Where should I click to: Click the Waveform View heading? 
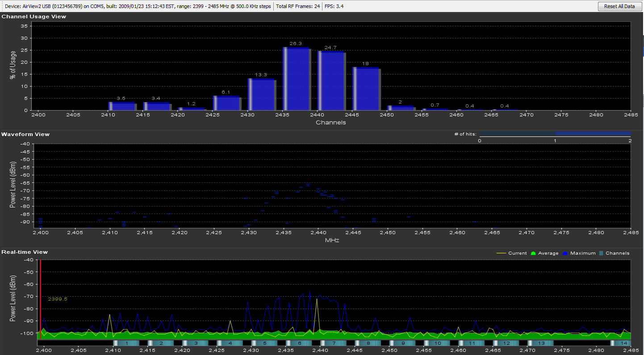[25, 134]
